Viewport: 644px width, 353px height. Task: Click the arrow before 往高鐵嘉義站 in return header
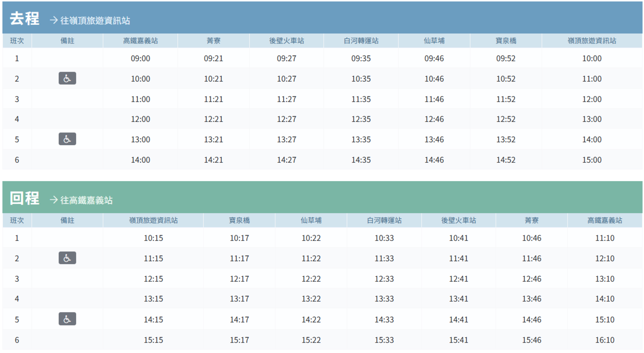(x=54, y=200)
